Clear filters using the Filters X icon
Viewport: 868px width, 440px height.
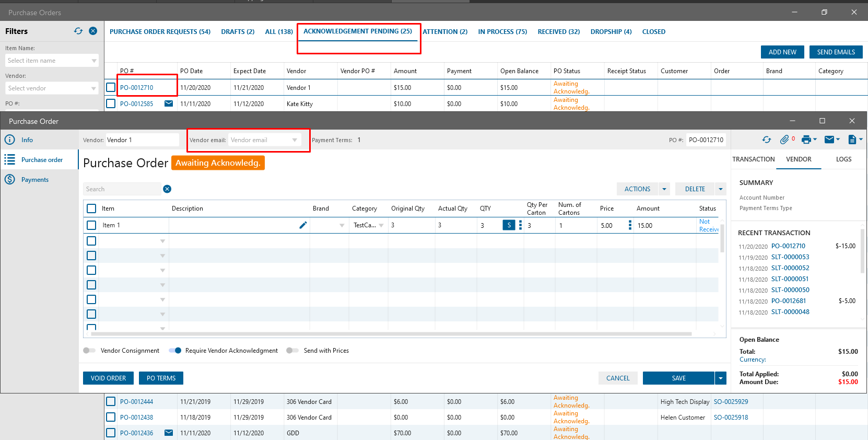pyautogui.click(x=93, y=31)
